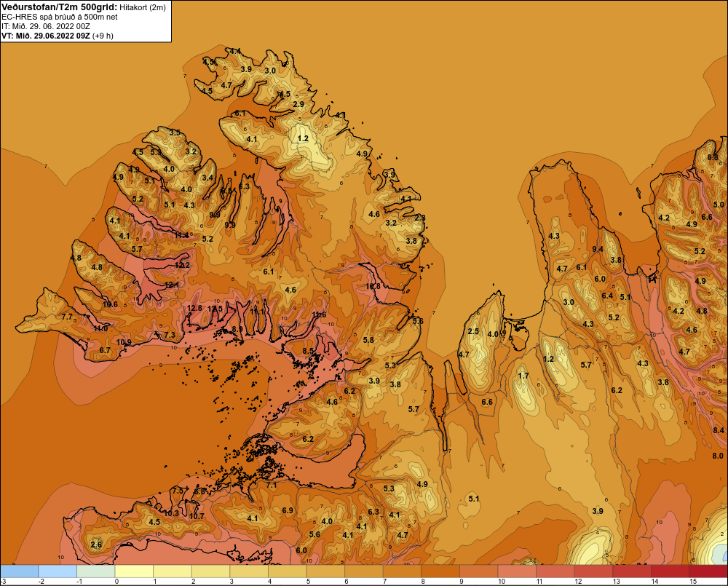This screenshot has width=728, height=586.
Task: Click the 12.2 temperature value on map
Action: click(183, 265)
